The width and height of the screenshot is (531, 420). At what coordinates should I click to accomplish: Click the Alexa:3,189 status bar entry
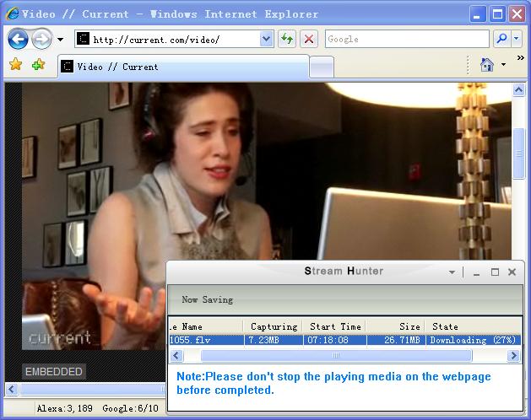[65, 408]
